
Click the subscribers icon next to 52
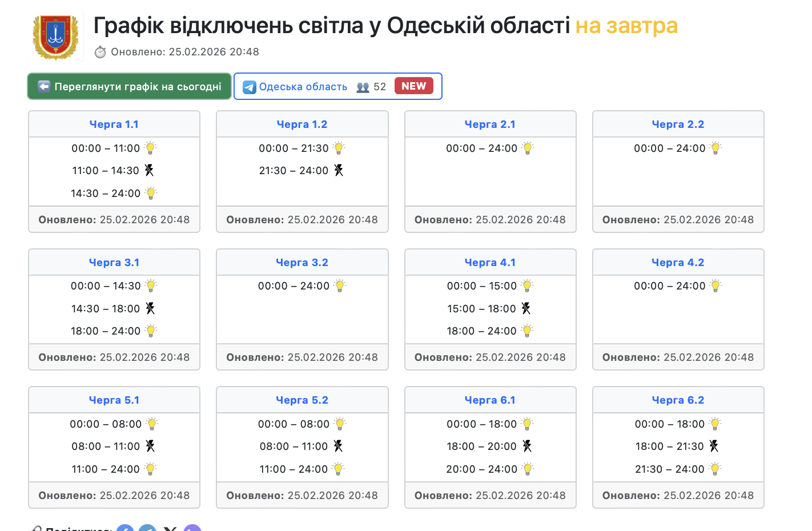pyautogui.click(x=363, y=87)
